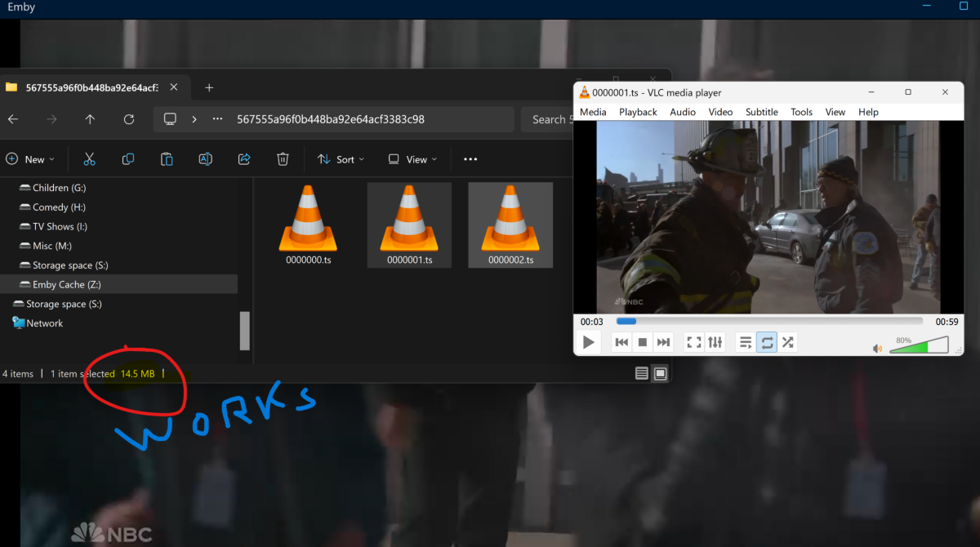980x547 pixels.
Task: Expand the address bar path chevron
Action: click(194, 119)
